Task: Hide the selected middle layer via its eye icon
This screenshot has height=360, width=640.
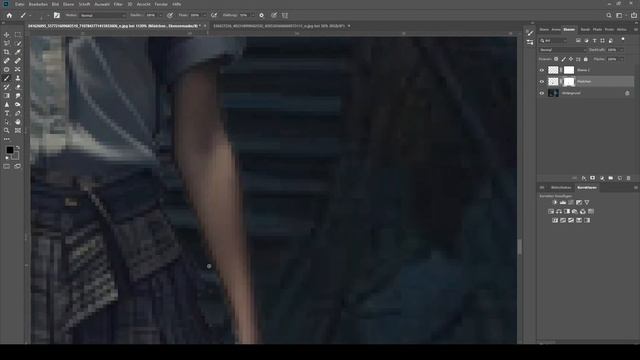Action: (542, 82)
